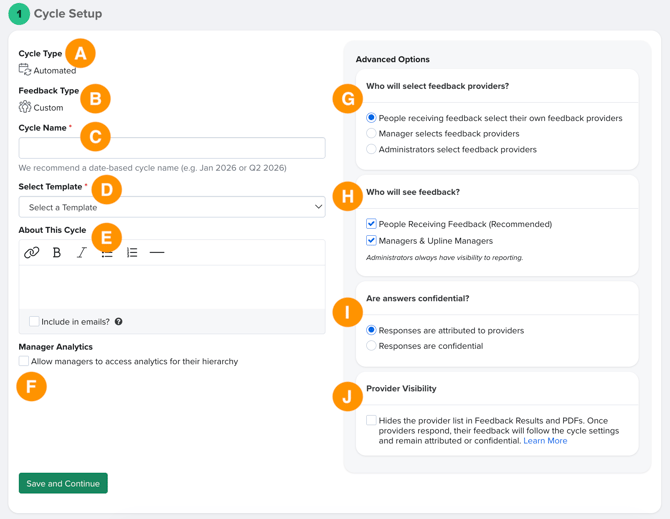The image size is (670, 519).
Task: Open the Learn More link
Action: point(545,441)
